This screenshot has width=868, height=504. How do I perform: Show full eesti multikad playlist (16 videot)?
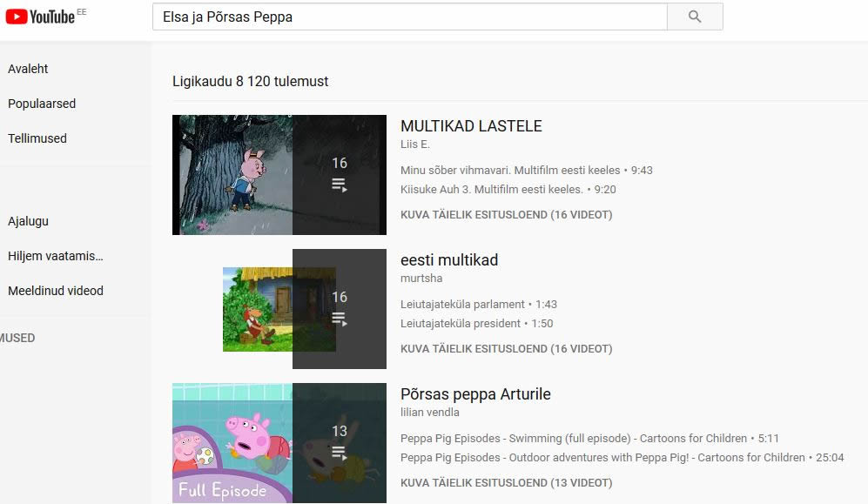click(507, 348)
